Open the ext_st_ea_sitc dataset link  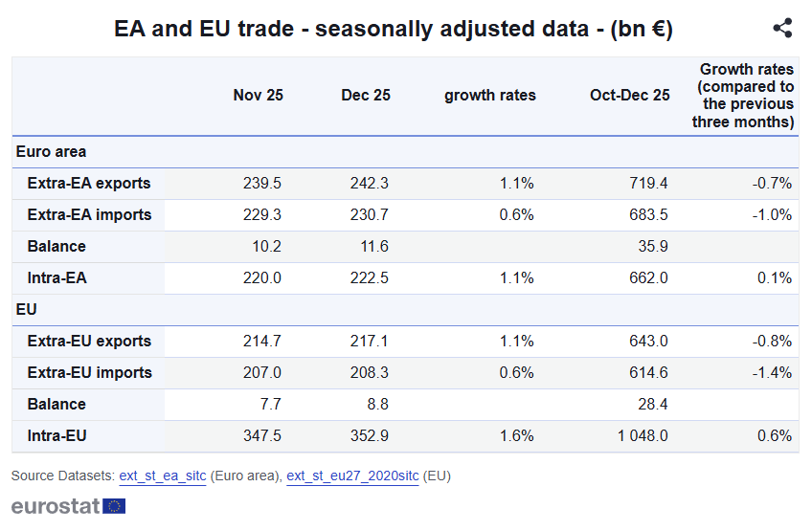click(x=162, y=476)
